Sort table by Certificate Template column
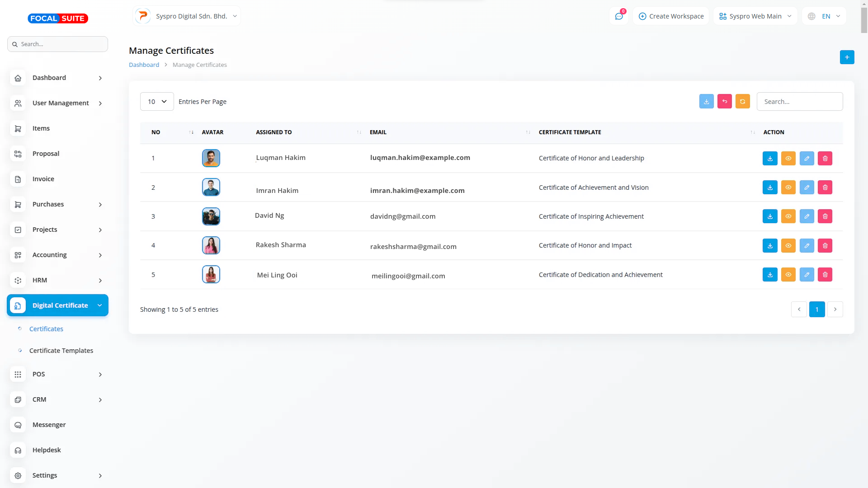The width and height of the screenshot is (868, 488). pyautogui.click(x=570, y=132)
